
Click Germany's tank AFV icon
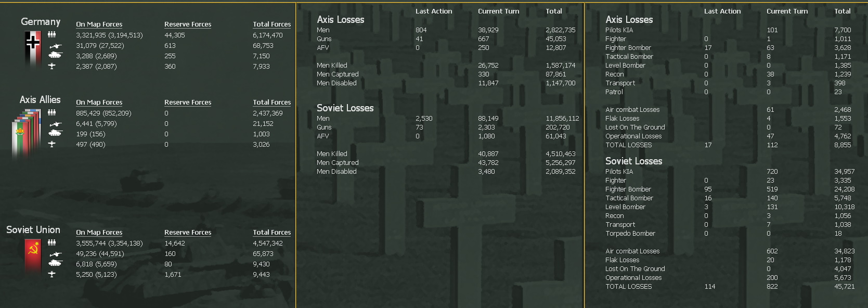(55, 55)
